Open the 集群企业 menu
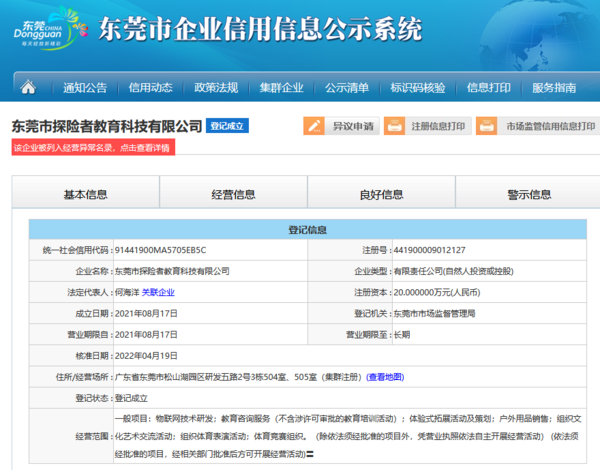 click(281, 88)
